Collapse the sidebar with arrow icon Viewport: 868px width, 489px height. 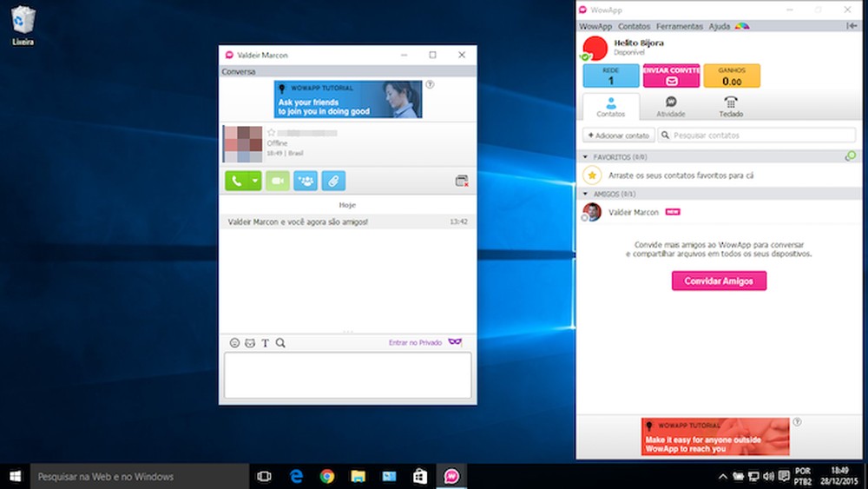(x=852, y=27)
